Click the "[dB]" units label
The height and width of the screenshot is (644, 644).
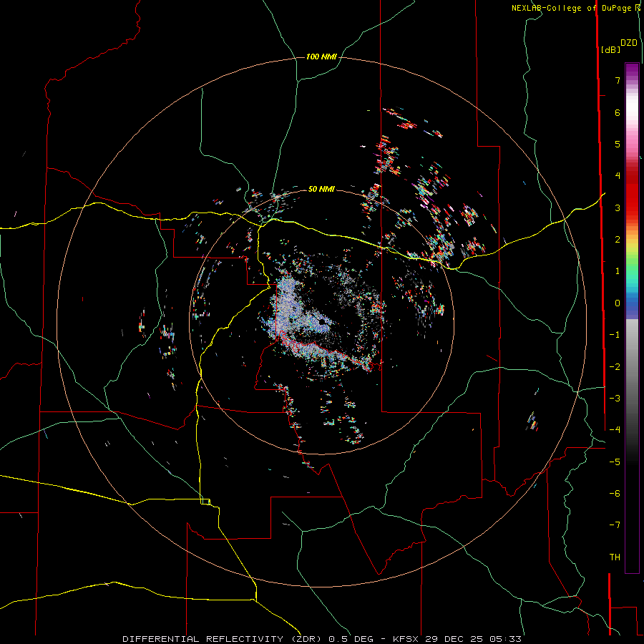tap(611, 49)
